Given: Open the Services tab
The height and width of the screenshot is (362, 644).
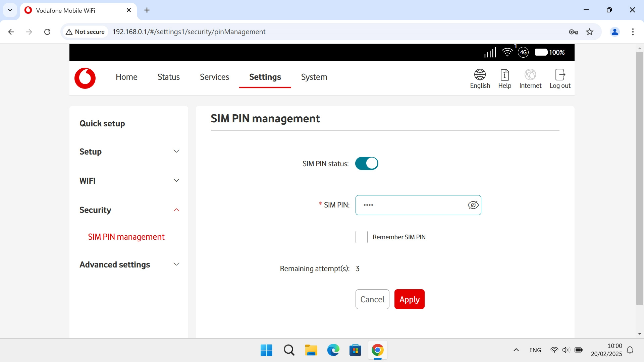Looking at the screenshot, I should point(214,77).
